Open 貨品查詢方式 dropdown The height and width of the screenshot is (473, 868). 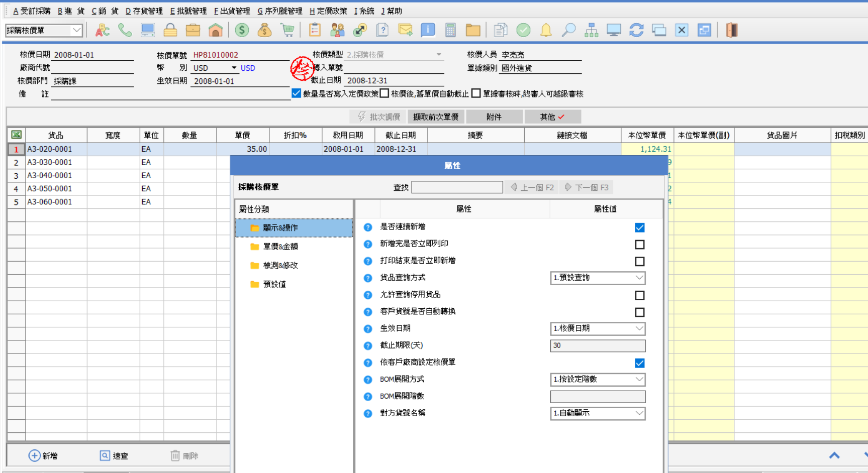tap(598, 278)
